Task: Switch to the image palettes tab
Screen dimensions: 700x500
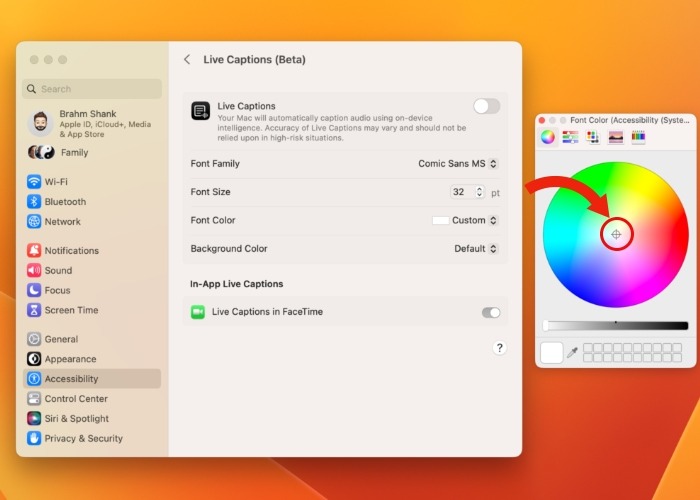Action: click(x=616, y=137)
